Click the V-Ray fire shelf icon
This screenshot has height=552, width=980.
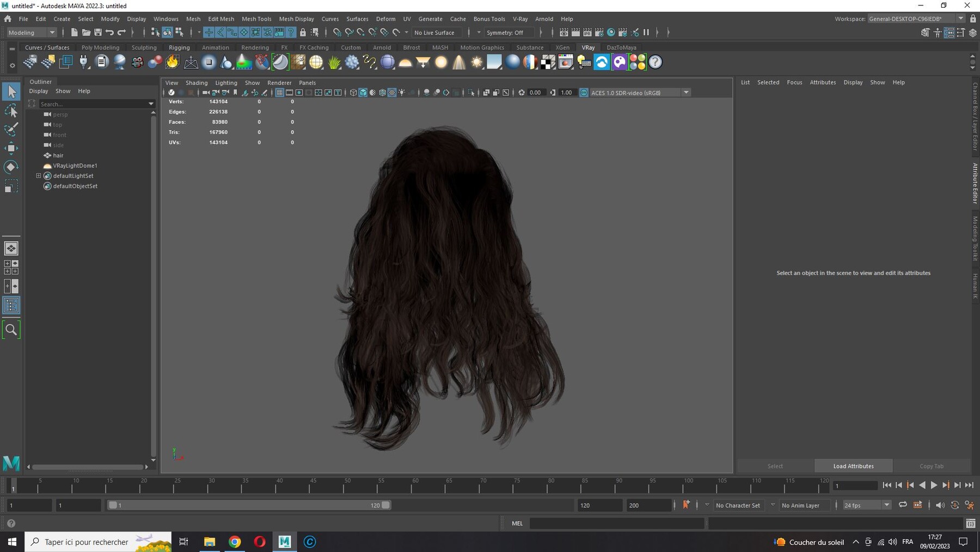click(173, 62)
